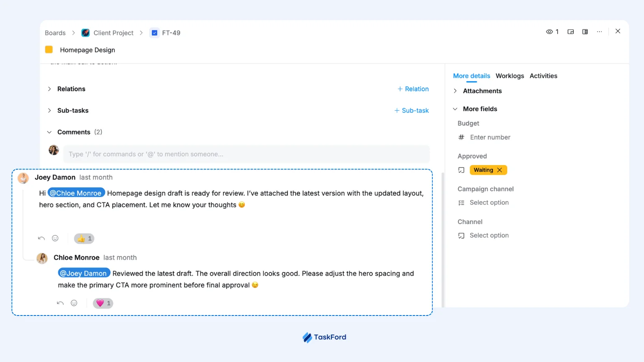The width and height of the screenshot is (644, 362).
Task: Open the Campaign channel select option dropdown
Action: [x=489, y=203]
